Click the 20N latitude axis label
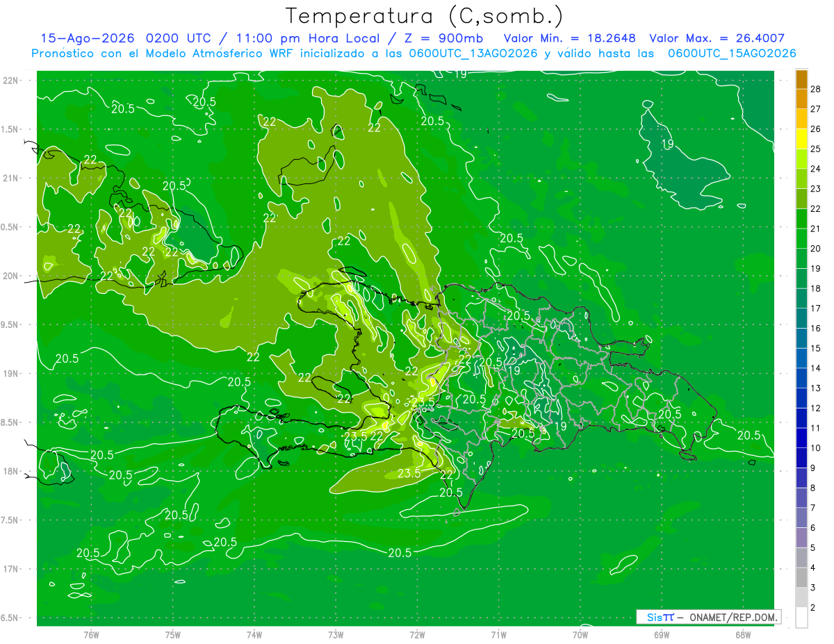 [x=11, y=276]
